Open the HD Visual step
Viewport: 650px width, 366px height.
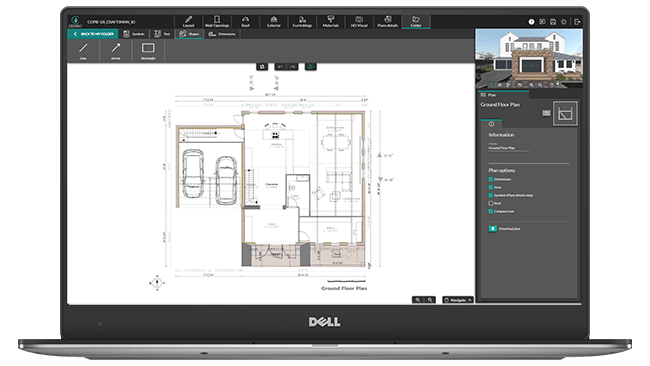click(x=359, y=22)
